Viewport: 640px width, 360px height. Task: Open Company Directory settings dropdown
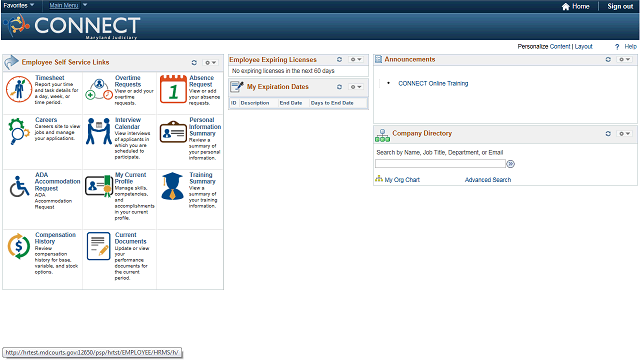[x=625, y=133]
